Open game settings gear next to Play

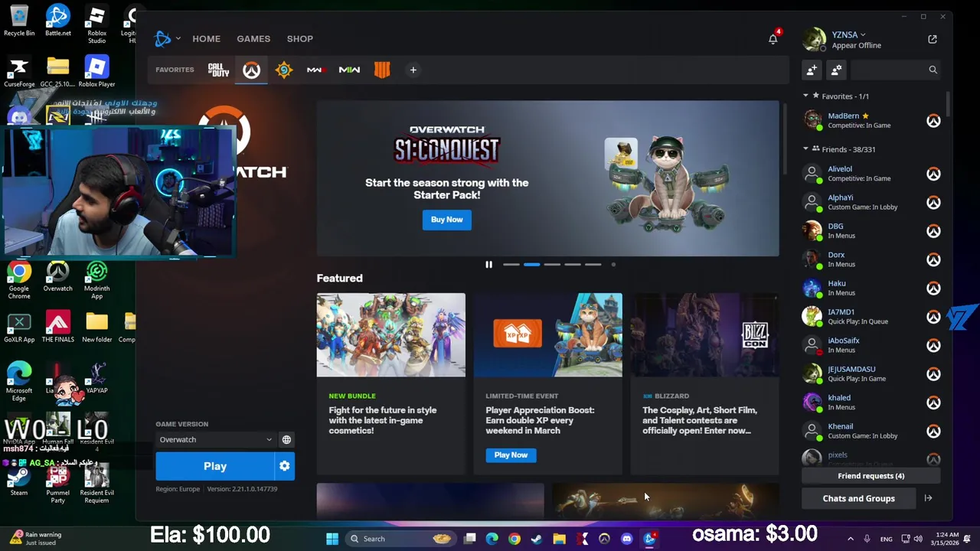click(x=285, y=466)
